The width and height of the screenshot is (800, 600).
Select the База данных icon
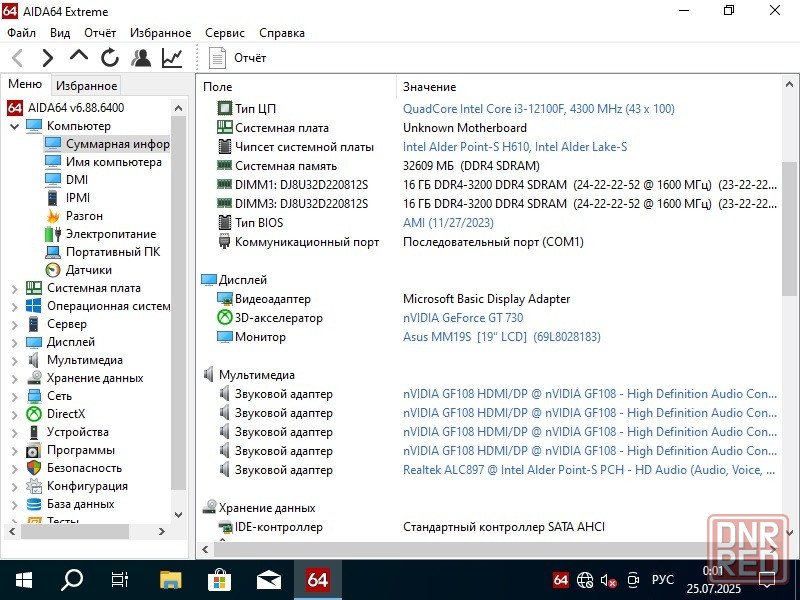tap(34, 504)
